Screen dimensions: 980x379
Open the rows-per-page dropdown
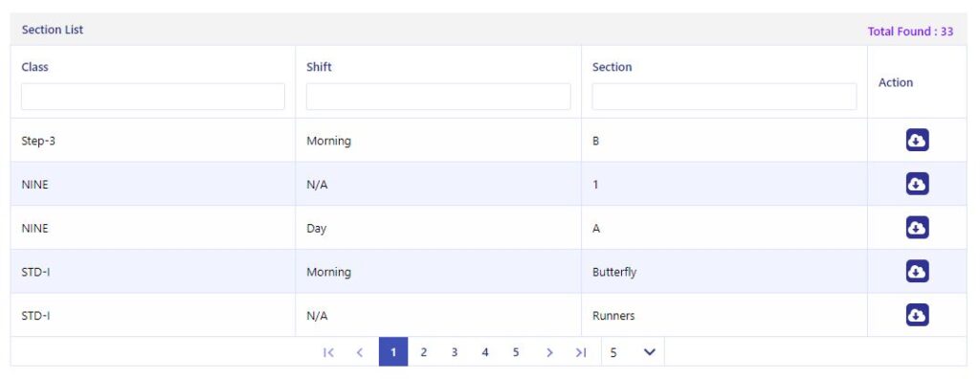click(x=633, y=353)
